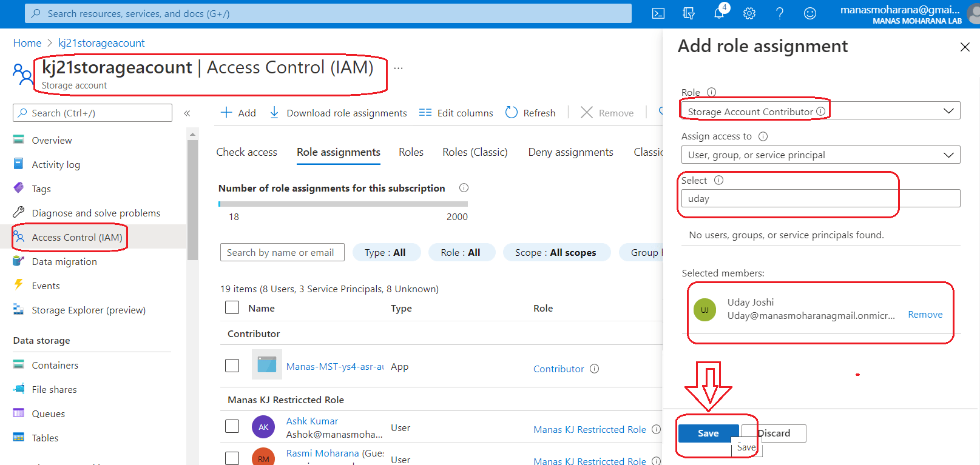This screenshot has height=465, width=980.
Task: Open the Contributor role link
Action: click(558, 369)
